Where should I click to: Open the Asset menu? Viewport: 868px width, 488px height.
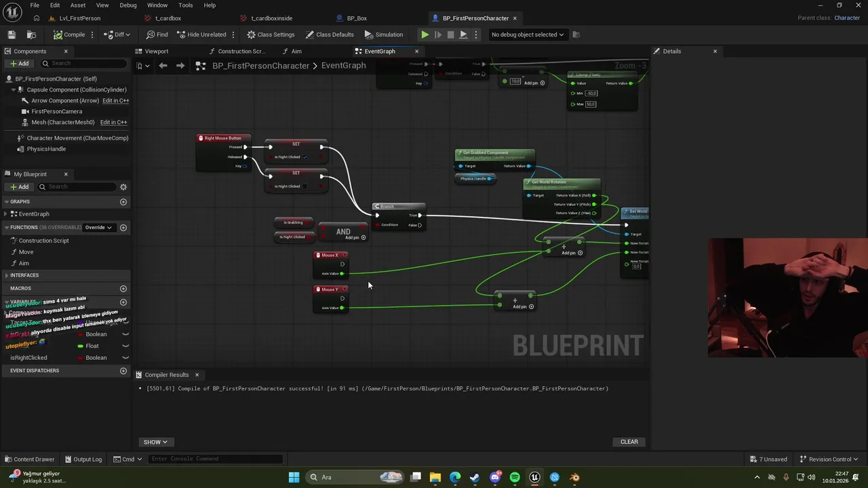[x=78, y=5]
